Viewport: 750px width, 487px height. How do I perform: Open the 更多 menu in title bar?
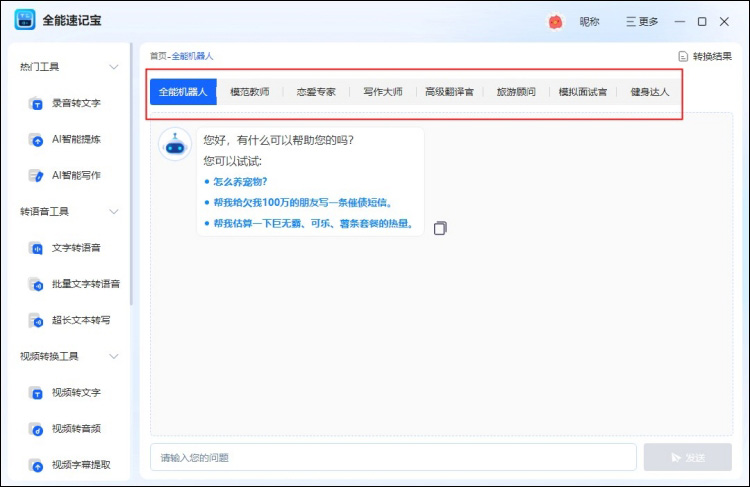[x=642, y=21]
